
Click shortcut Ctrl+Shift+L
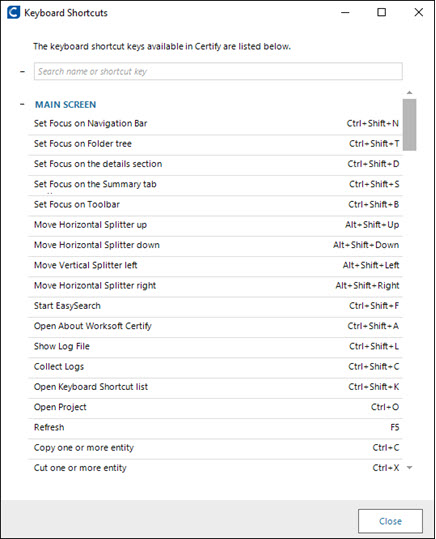(374, 346)
